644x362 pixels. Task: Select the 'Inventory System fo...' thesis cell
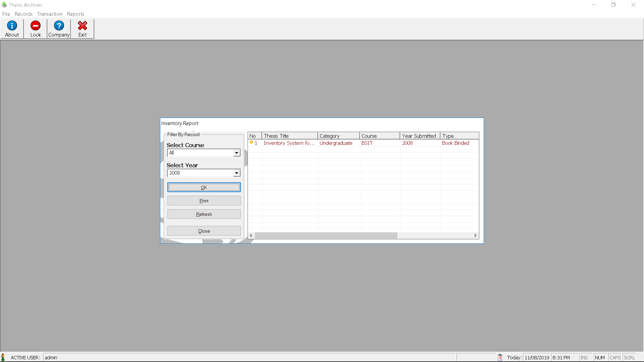click(x=289, y=143)
